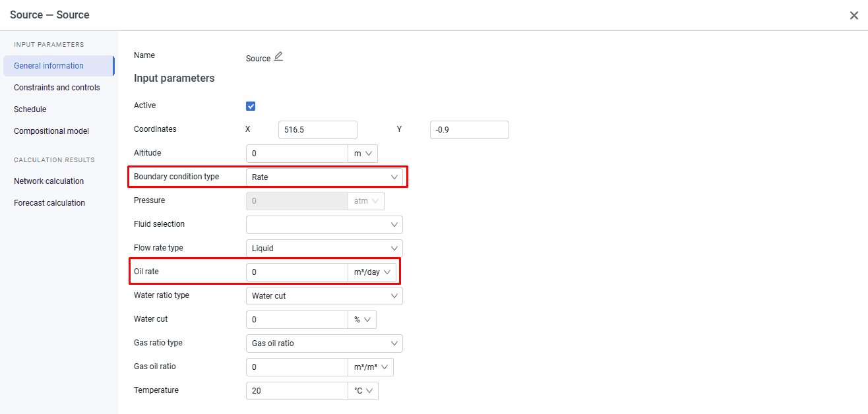Change Gas oil ratio unit

coord(371,367)
